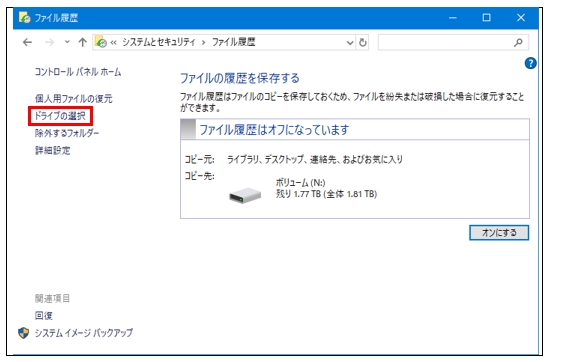Open コントロール パネル ホーム link

click(78, 72)
